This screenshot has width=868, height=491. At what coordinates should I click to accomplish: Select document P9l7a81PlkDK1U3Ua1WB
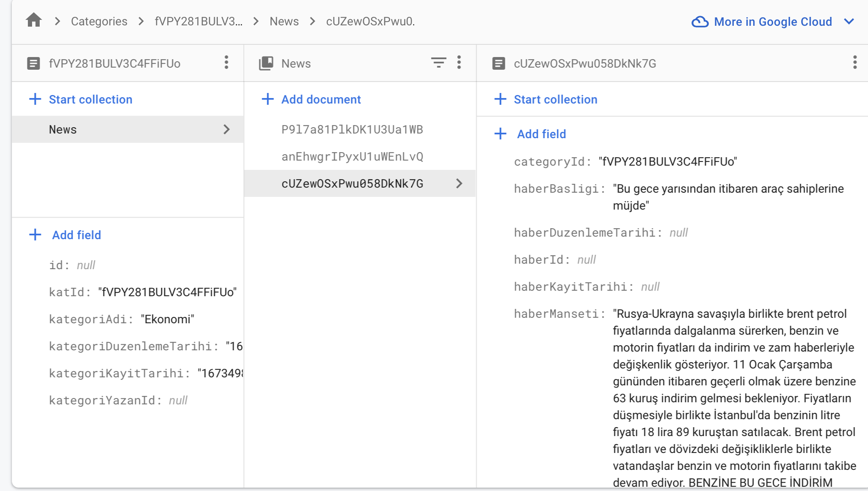352,129
